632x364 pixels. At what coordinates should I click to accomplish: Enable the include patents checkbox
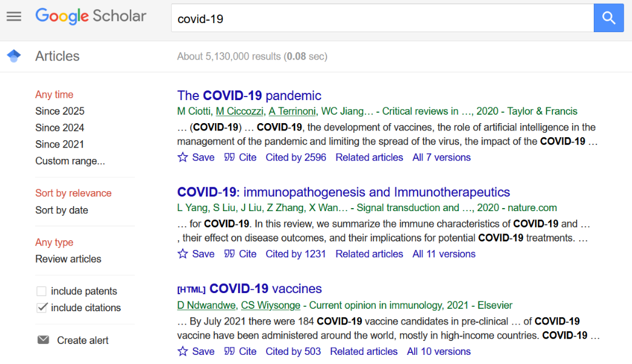coord(41,291)
